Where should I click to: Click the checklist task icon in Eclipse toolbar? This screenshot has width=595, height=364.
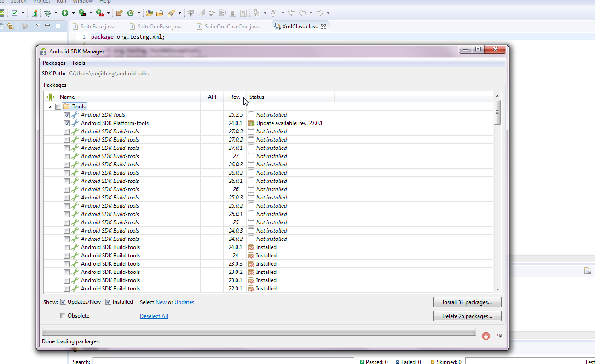point(15,13)
